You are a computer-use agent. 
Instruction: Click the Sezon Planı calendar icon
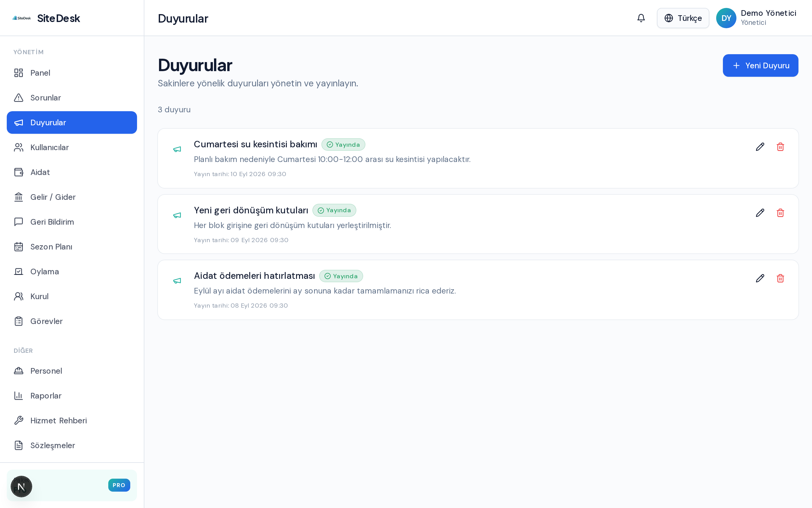[x=19, y=247]
